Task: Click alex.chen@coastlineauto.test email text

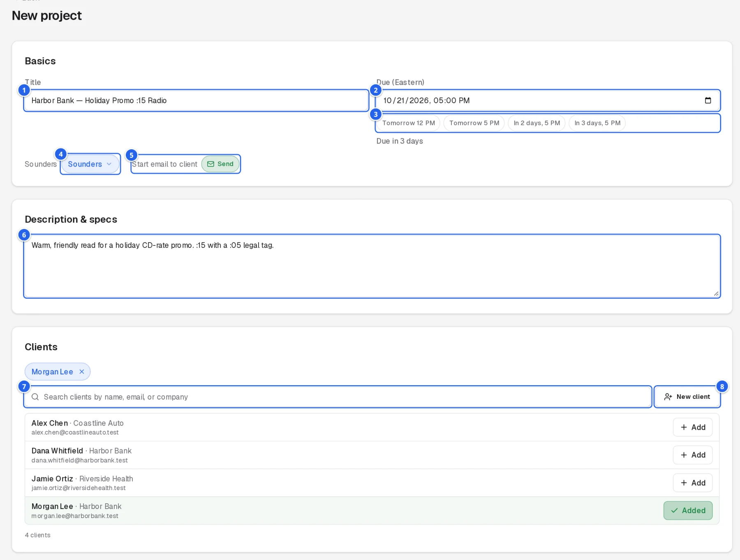Action: 75,433
